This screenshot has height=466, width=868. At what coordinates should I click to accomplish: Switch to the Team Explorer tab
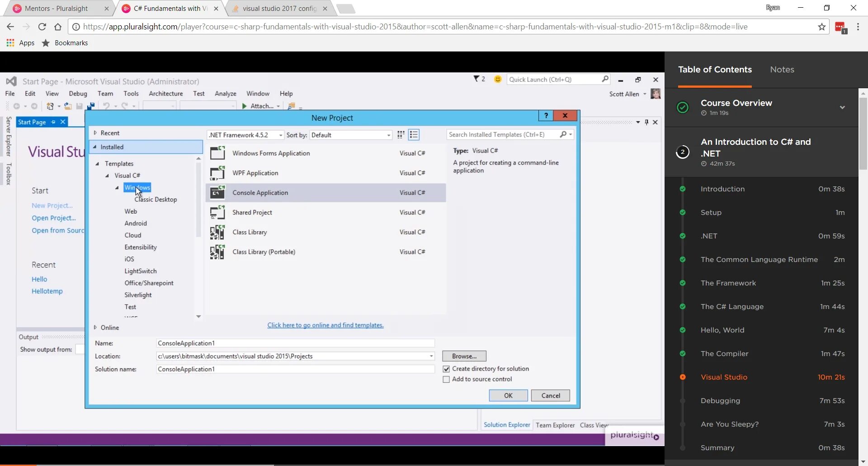pos(555,425)
